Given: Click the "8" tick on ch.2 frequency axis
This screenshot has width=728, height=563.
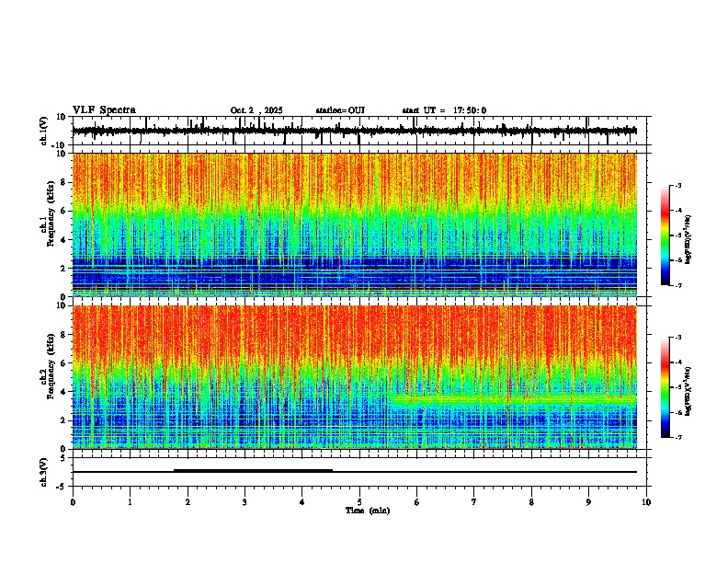Looking at the screenshot, I should pos(64,335).
